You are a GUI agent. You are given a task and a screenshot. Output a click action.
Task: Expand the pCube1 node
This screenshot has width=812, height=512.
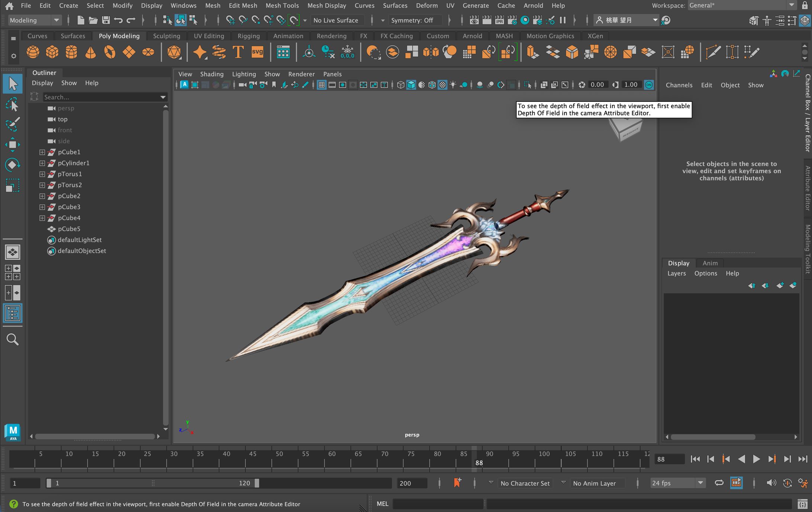click(x=42, y=152)
